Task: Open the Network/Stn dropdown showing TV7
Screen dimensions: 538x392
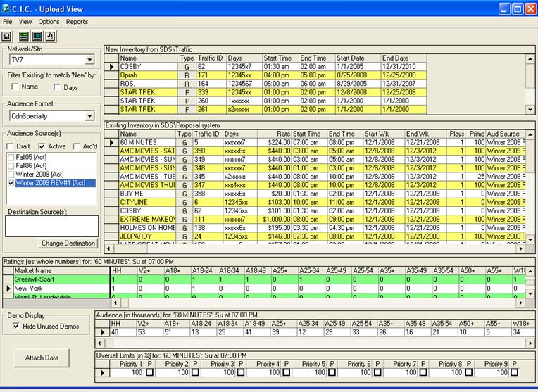Action: (89, 61)
